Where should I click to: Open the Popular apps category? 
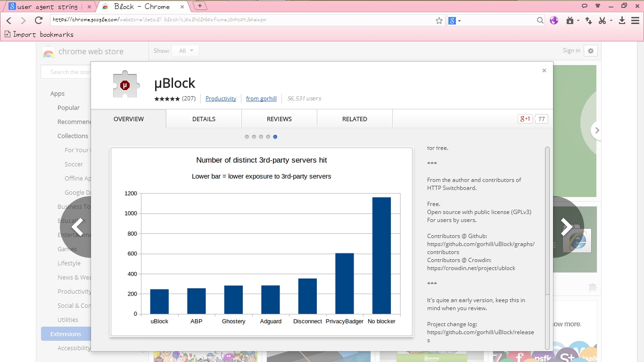point(69,107)
